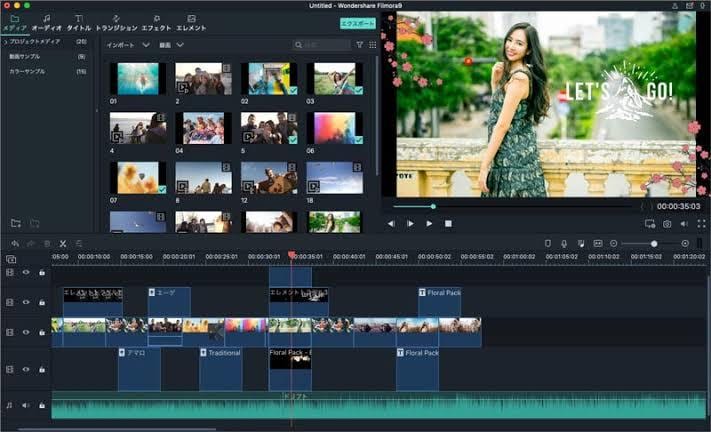Image resolution: width=711 pixels, height=432 pixels.
Task: Open the clip edit adjustments icon
Action: (79, 243)
